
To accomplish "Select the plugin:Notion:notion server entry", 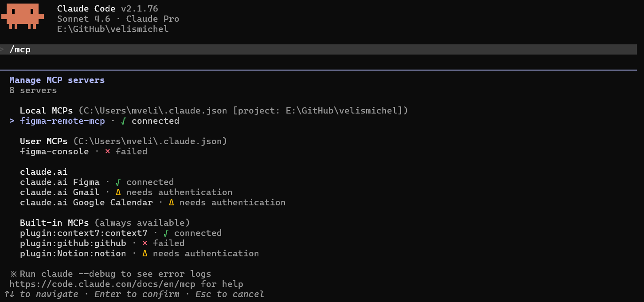I will [x=139, y=254].
